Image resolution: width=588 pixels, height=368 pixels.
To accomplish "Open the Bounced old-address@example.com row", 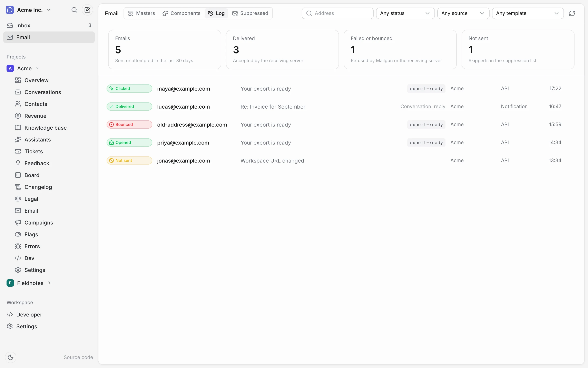I will [x=341, y=125].
